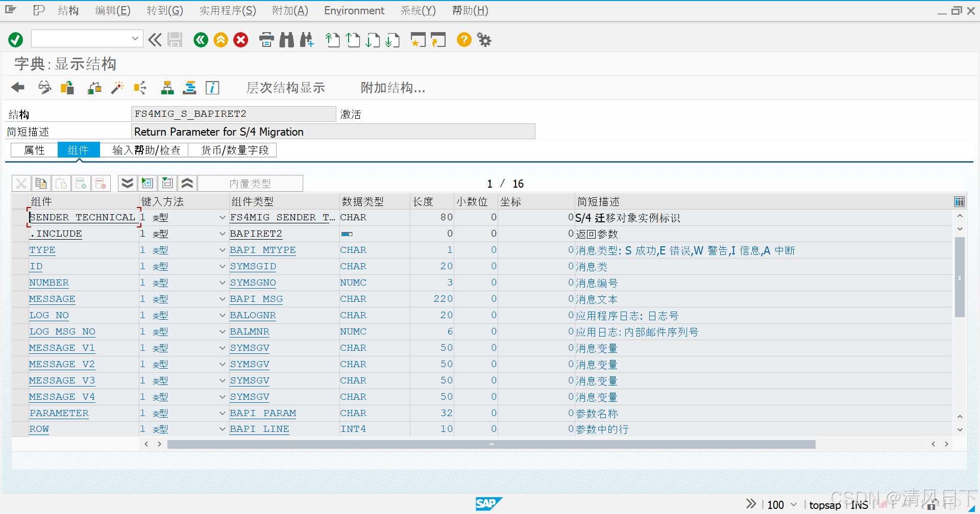Click the red Cancel icon
Image resolution: width=980 pixels, height=514 pixels.
(241, 40)
